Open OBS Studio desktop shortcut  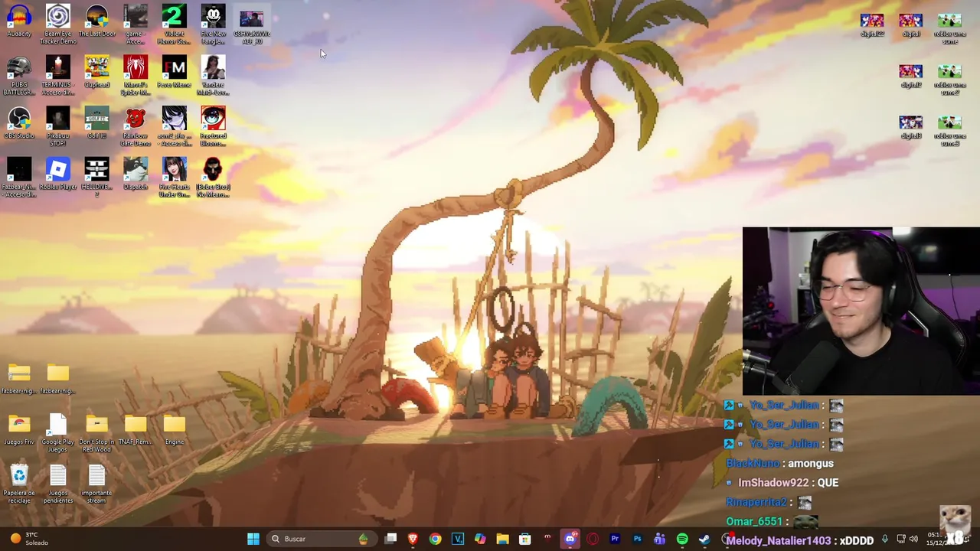pos(19,123)
